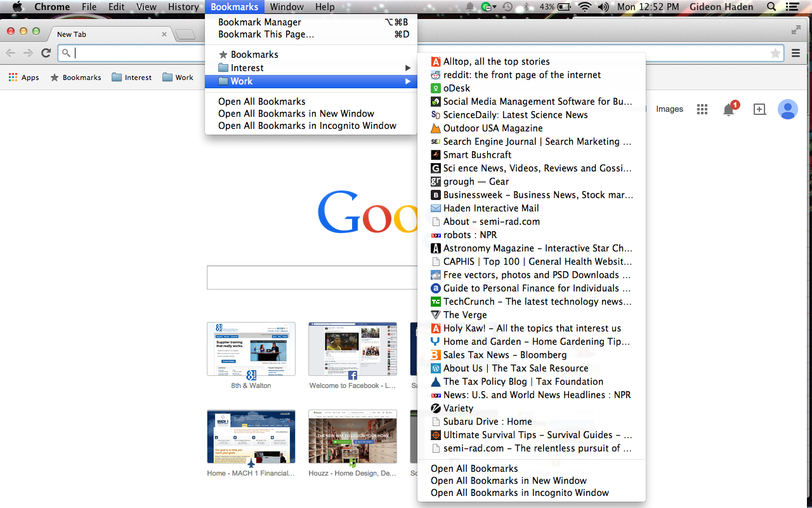Reload the page with the refresh icon
This screenshot has width=812, height=508.
point(46,53)
